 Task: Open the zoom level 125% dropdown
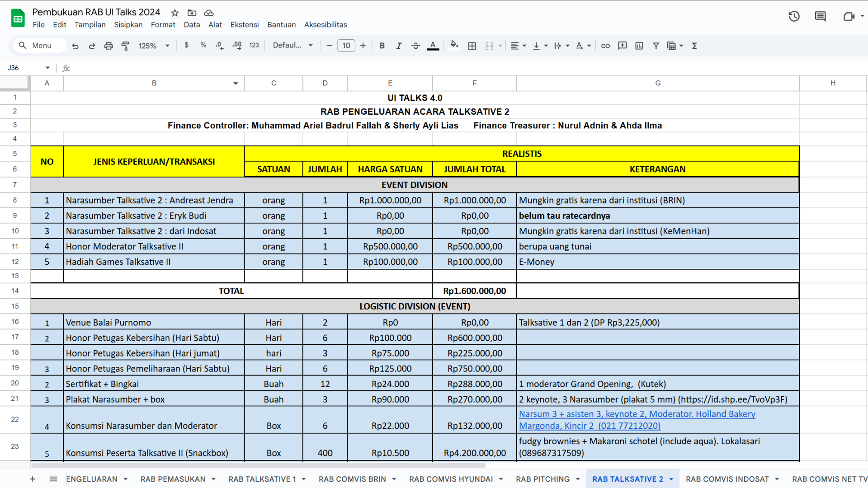click(154, 46)
